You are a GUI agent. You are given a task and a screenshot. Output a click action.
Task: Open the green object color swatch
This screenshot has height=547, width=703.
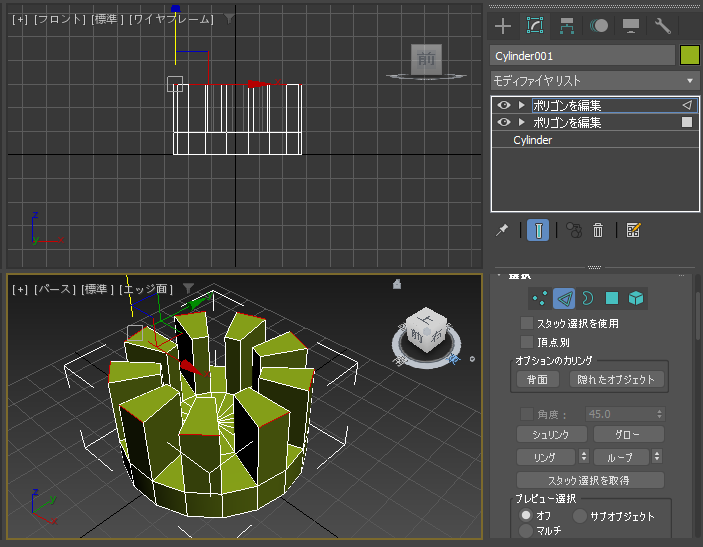690,56
